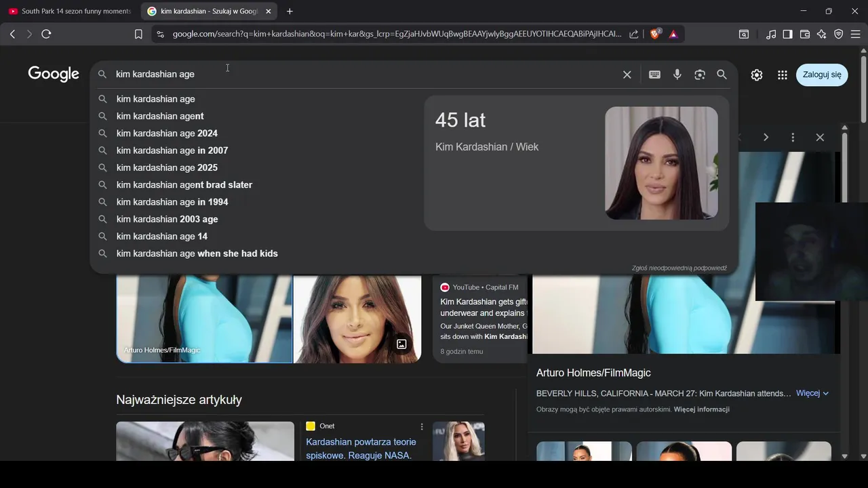The width and height of the screenshot is (868, 488).
Task: Click the Google logo
Action: 54,74
